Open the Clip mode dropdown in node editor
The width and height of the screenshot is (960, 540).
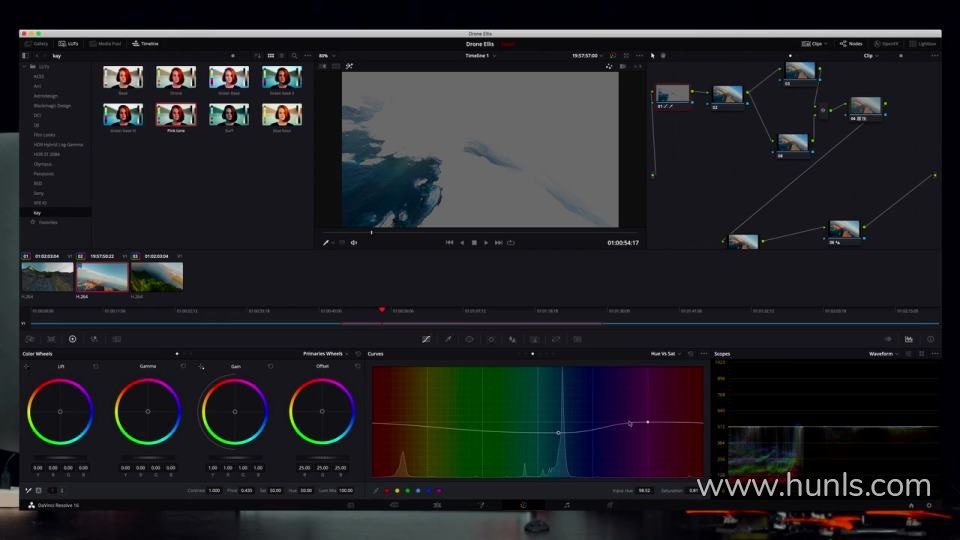871,56
